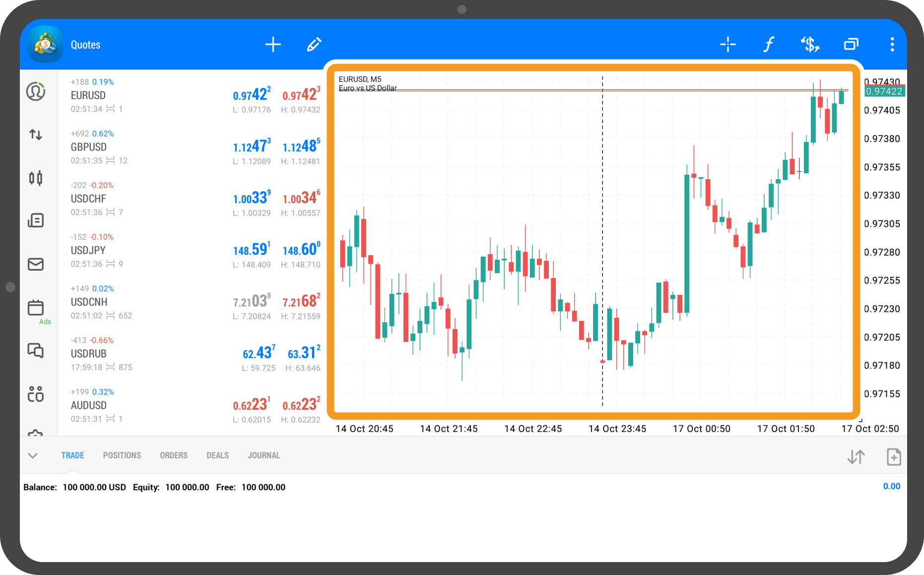Click the sort arrows in trade panel

[856, 457]
